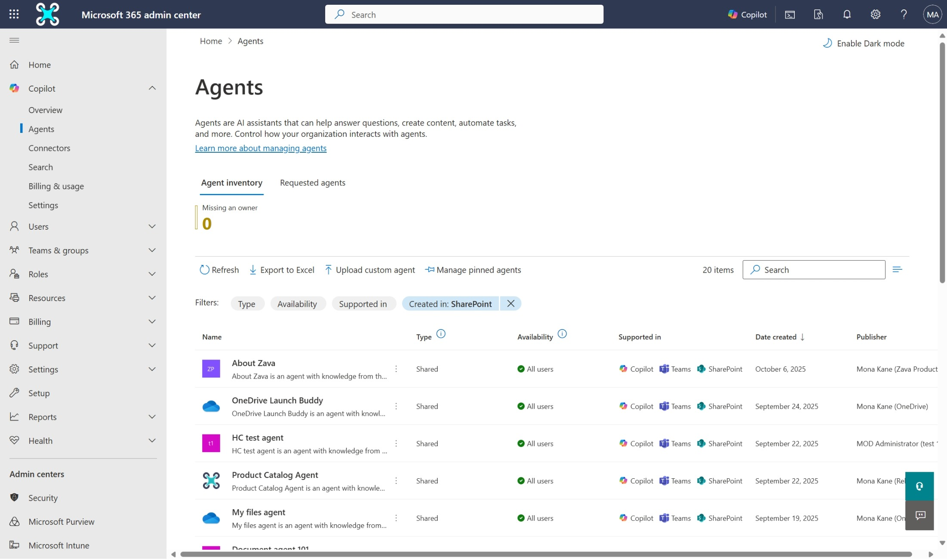Open the Help question mark
Viewport: 947px width, 560px height.
tap(904, 14)
